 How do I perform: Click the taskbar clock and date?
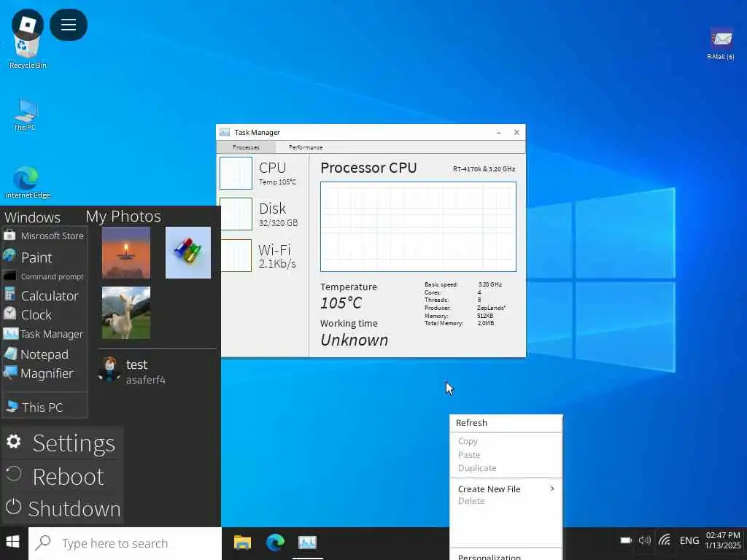click(723, 540)
